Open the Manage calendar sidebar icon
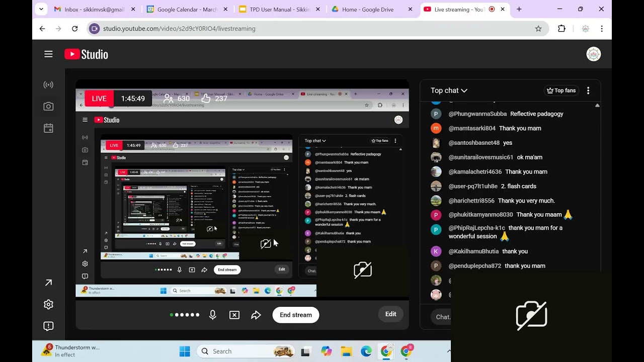644x362 pixels. pos(48,128)
